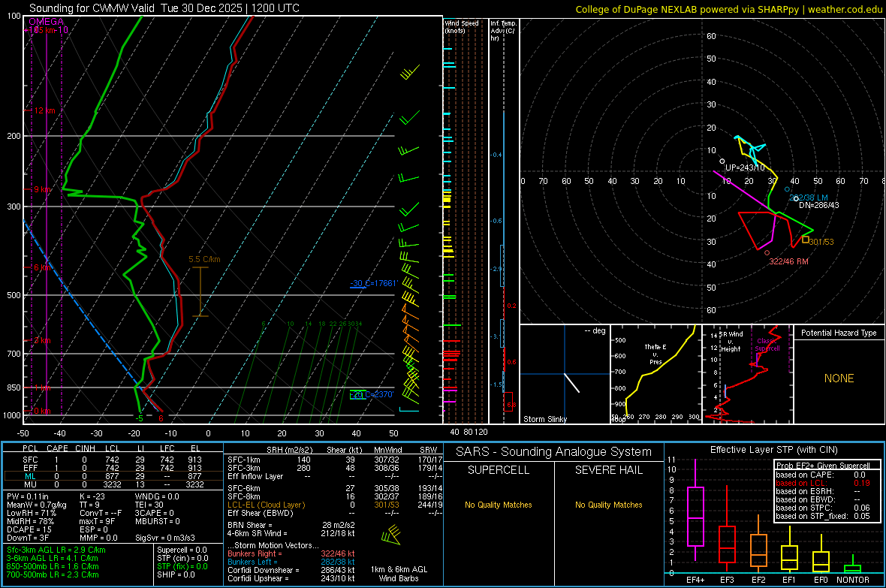This screenshot has height=588, width=886.
Task: Click the '9 km' height marker
Action: click(42, 189)
